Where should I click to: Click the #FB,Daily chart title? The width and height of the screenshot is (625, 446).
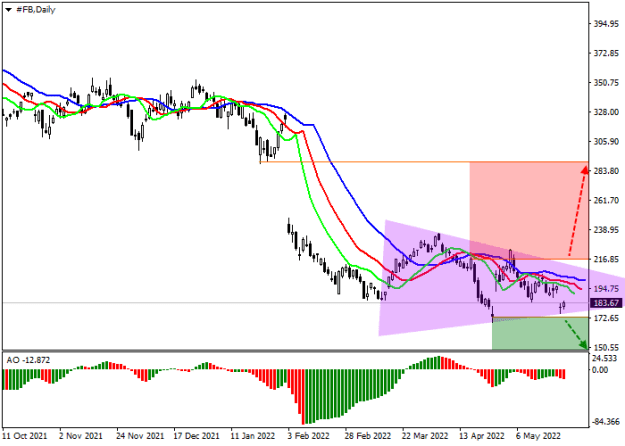point(35,10)
